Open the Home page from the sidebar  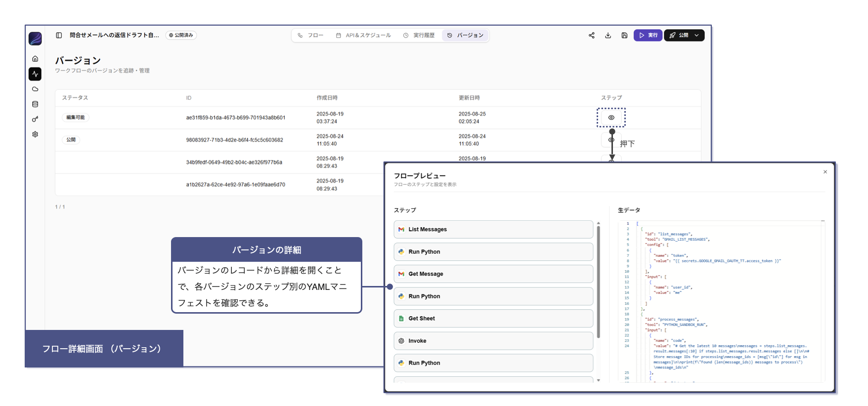coord(35,59)
